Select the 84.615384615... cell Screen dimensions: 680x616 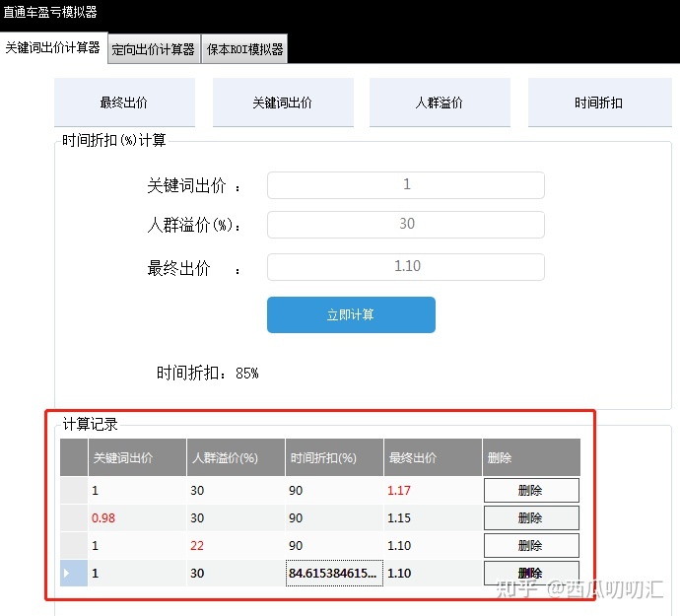click(334, 573)
